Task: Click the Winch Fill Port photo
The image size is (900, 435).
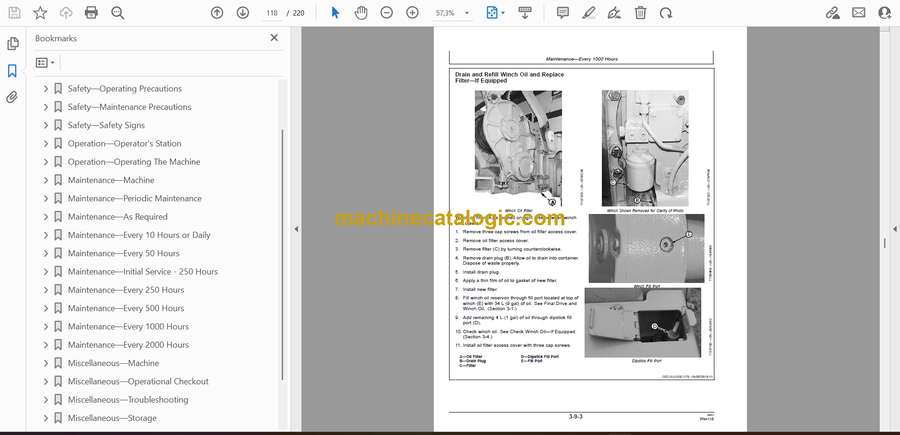Action: tap(646, 248)
